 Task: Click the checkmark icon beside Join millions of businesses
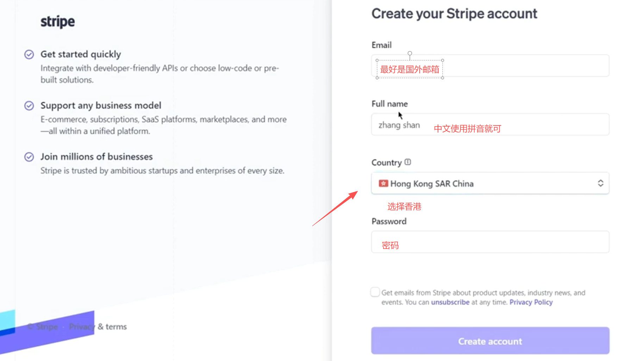click(x=29, y=157)
